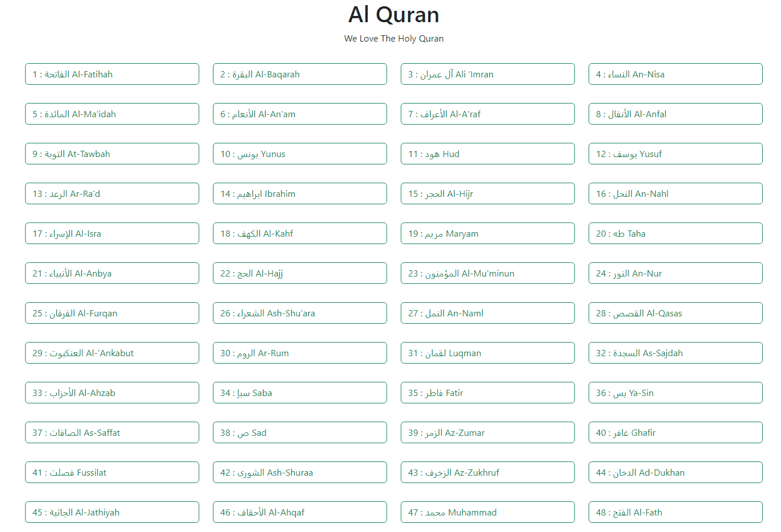The width and height of the screenshot is (781, 532).
Task: Select surah 31 Luqman
Action: (487, 353)
